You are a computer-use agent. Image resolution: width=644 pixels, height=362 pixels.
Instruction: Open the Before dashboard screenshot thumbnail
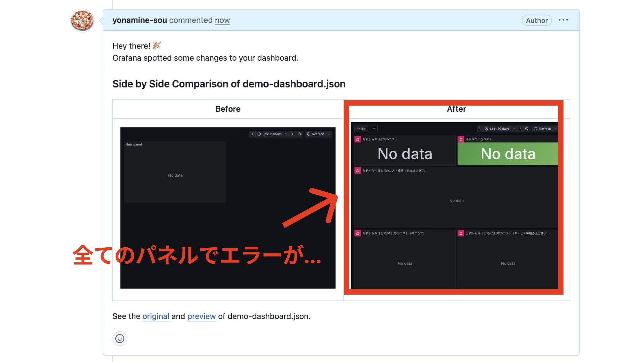(228, 208)
